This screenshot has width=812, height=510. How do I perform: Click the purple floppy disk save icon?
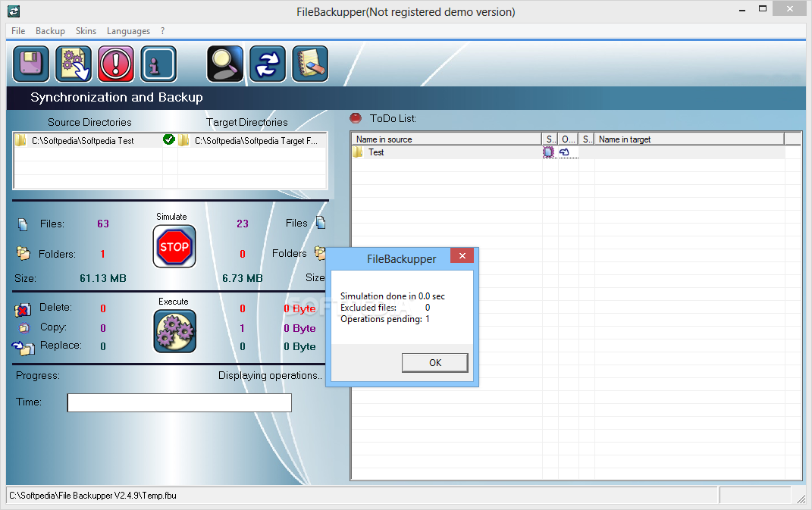point(31,64)
